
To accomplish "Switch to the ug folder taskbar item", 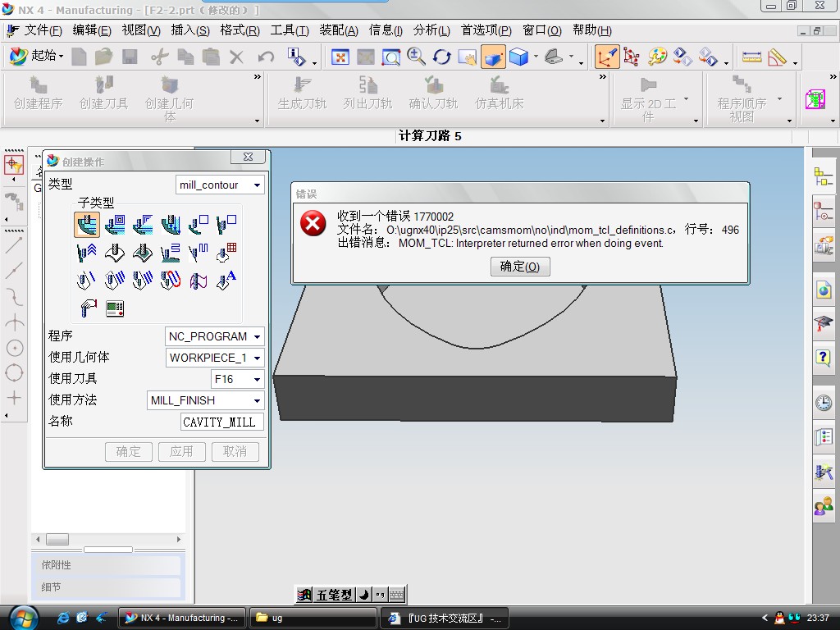I will click(x=313, y=619).
